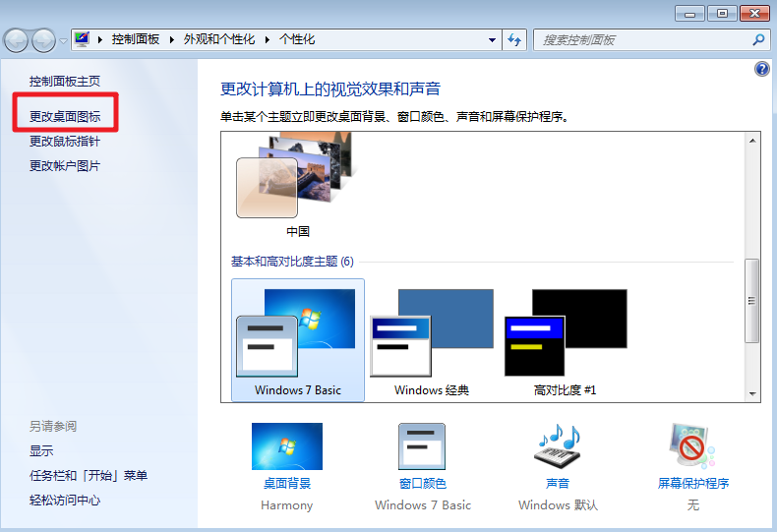Click the Back navigation arrow
The height and width of the screenshot is (532, 777).
click(16, 40)
